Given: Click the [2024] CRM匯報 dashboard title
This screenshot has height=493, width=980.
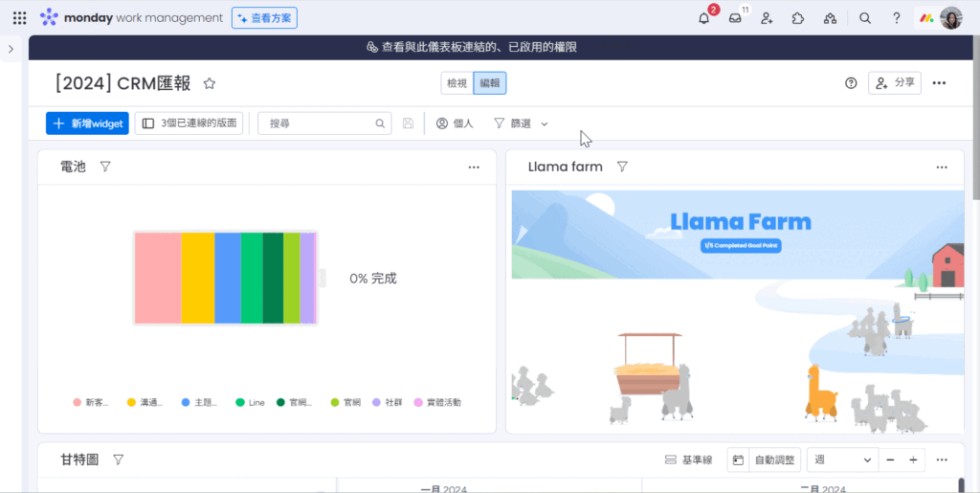Looking at the screenshot, I should click(x=122, y=83).
